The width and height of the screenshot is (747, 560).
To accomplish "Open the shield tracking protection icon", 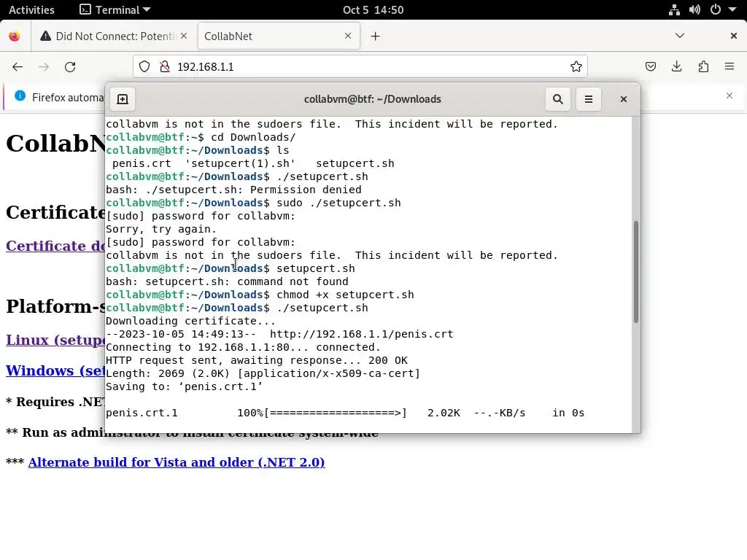I will [144, 66].
